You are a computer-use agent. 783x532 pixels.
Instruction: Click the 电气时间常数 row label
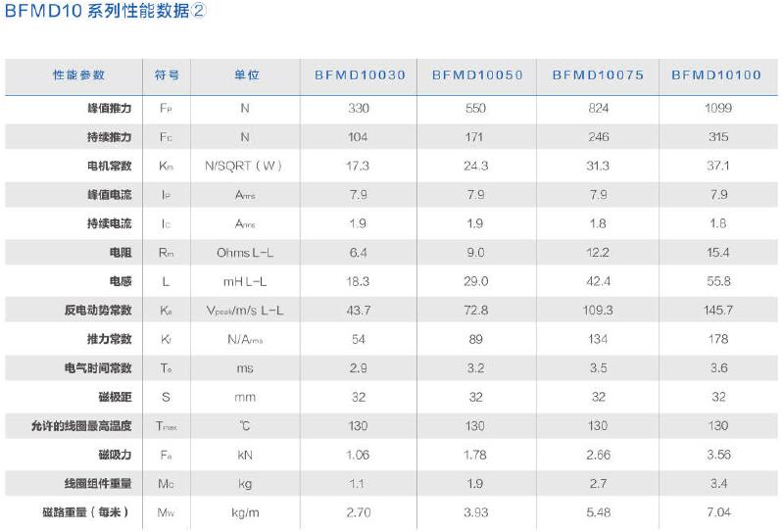pos(98,368)
